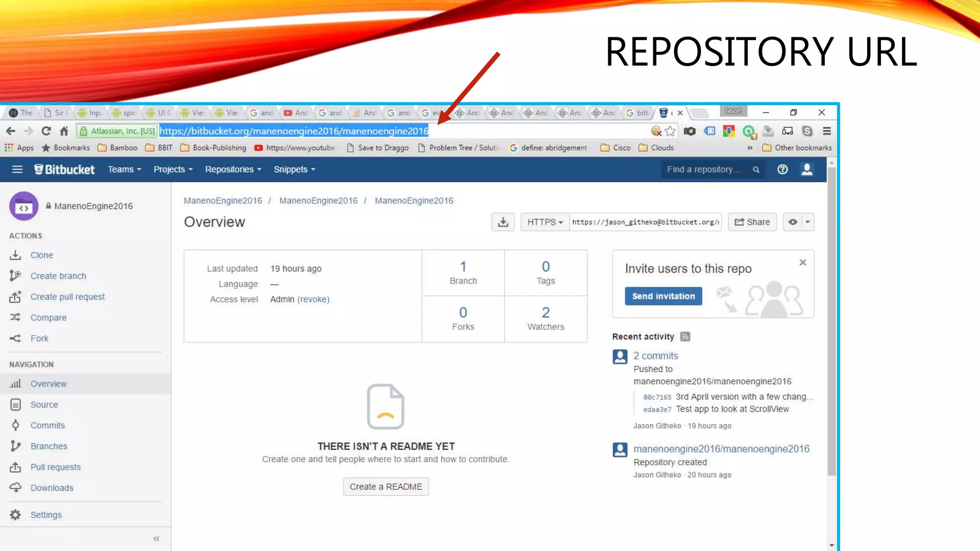
Task: Click the Skype-style S extension icon
Action: tap(807, 131)
